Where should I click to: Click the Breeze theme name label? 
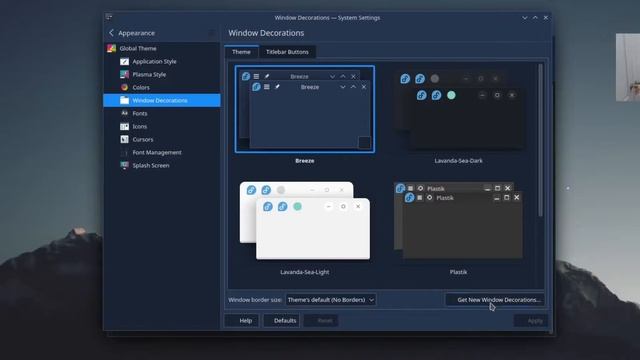pos(304,161)
